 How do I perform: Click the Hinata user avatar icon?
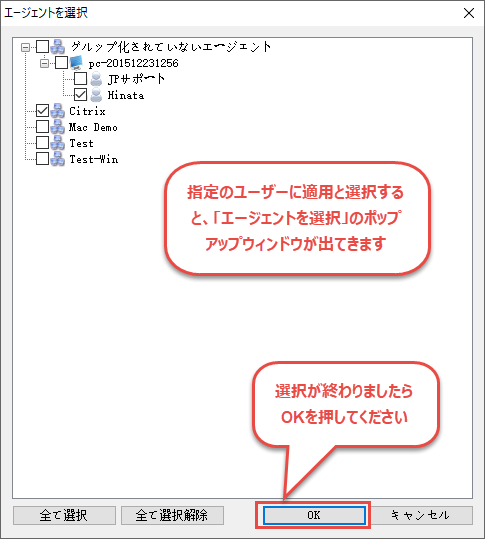[96, 95]
